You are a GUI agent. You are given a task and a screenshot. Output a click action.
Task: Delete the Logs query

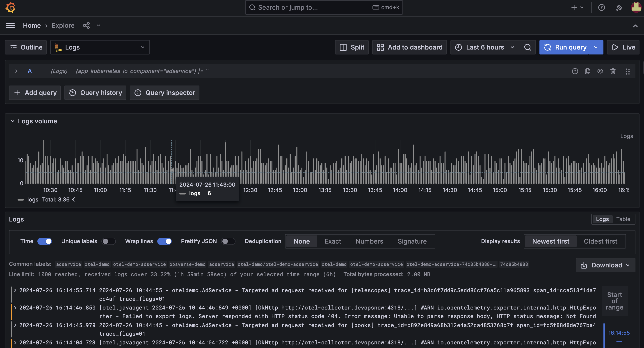pos(613,71)
